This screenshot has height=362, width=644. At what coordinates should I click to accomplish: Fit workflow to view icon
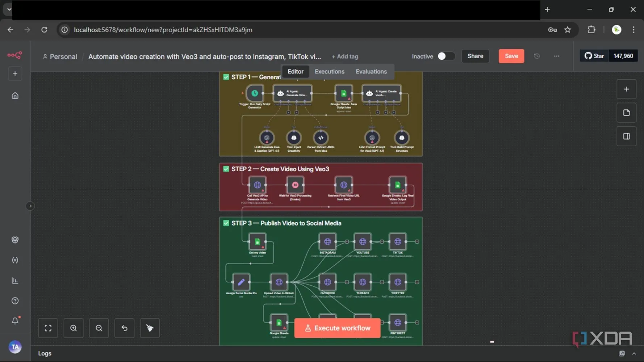(48, 328)
